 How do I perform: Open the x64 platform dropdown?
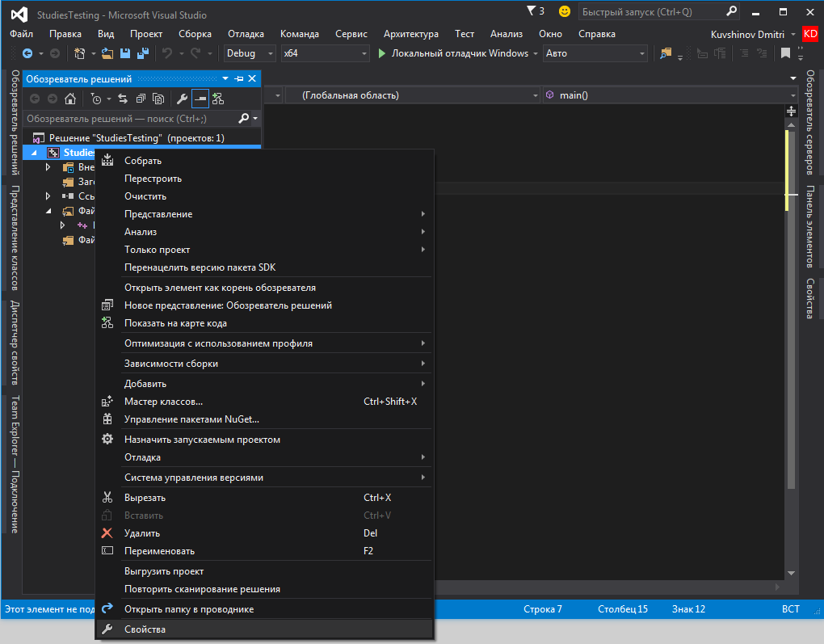click(325, 53)
